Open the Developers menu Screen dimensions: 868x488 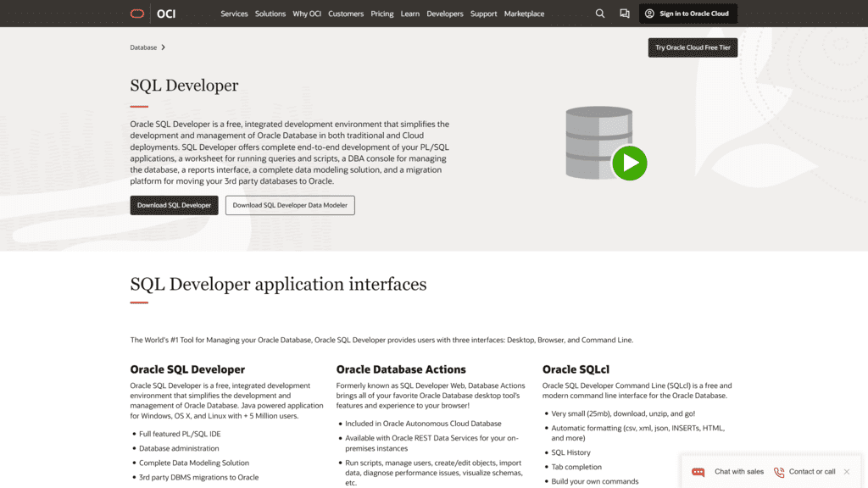445,14
